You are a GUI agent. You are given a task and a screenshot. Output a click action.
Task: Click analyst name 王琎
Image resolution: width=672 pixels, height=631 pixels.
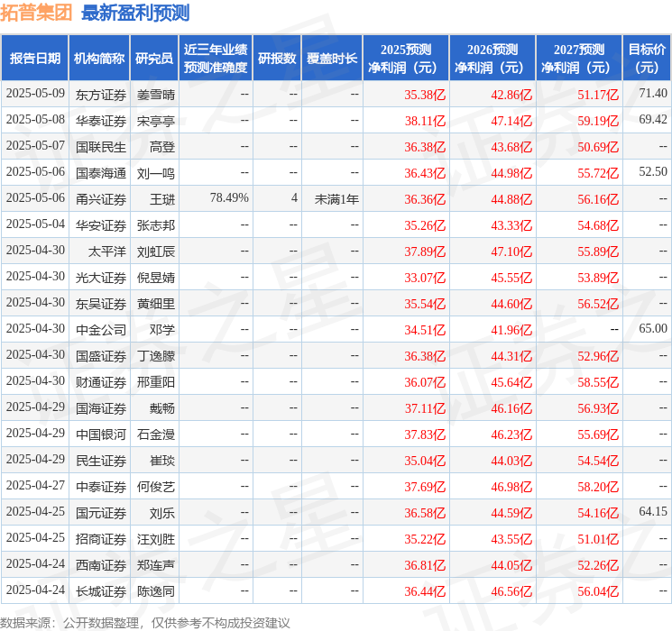click(x=162, y=199)
